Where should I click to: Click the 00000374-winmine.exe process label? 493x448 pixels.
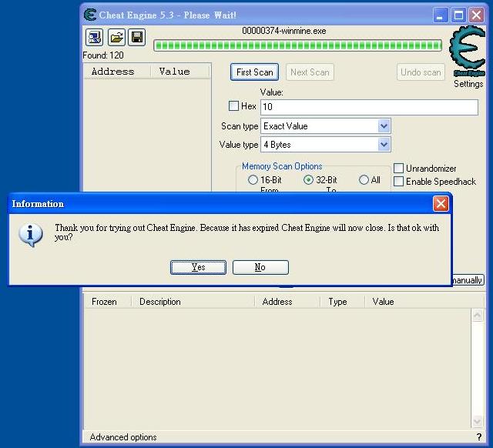point(284,31)
